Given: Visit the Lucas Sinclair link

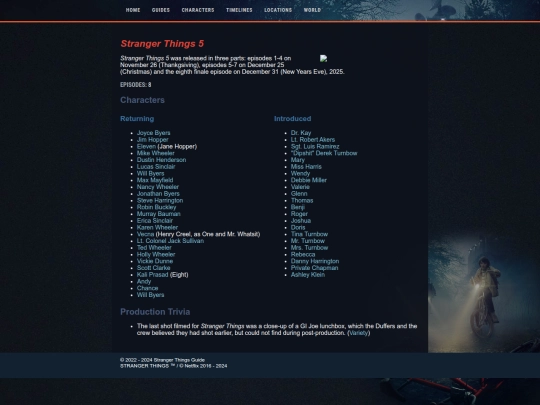Looking at the screenshot, I should pos(156,167).
